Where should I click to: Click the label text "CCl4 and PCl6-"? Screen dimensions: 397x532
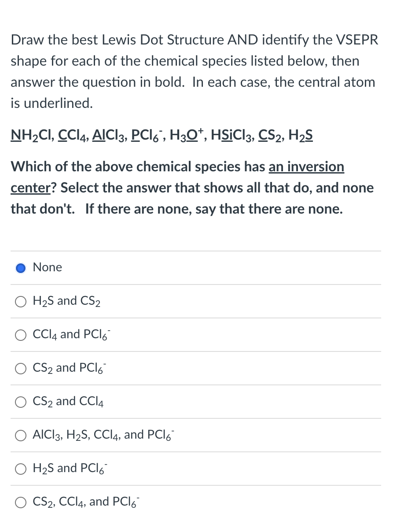point(71,335)
